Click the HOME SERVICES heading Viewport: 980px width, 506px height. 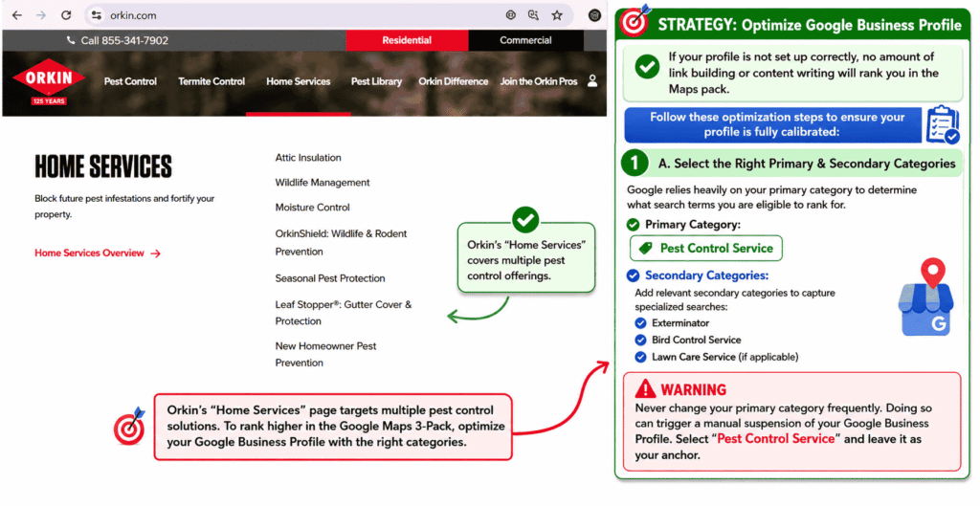(103, 166)
